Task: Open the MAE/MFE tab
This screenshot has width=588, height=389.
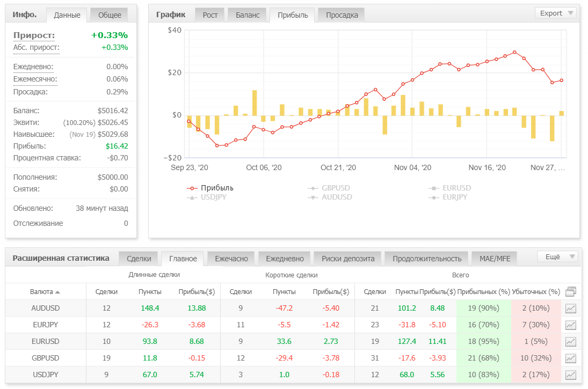Action: (x=495, y=259)
